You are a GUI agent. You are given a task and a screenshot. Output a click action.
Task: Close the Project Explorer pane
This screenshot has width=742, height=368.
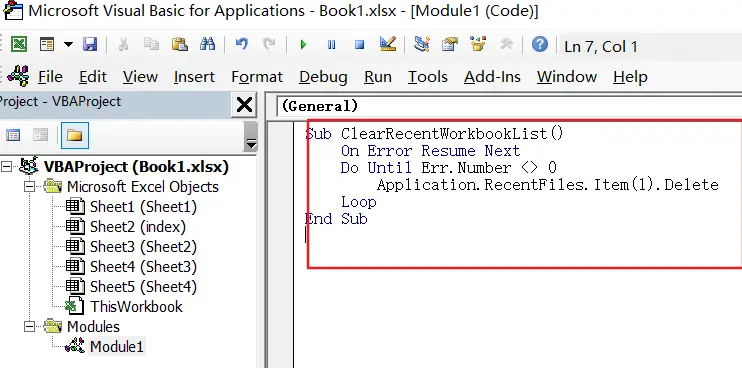(244, 105)
